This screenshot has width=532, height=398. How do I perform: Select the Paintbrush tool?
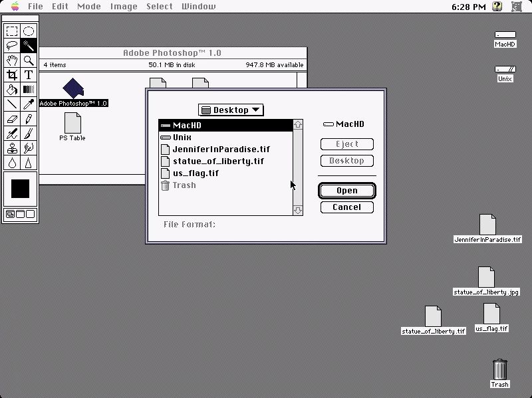coord(29,134)
